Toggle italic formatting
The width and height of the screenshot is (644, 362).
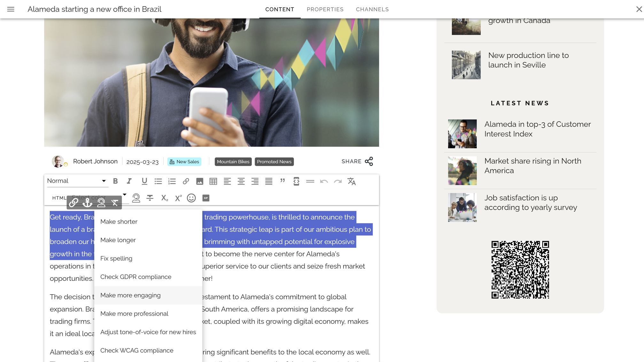(129, 181)
